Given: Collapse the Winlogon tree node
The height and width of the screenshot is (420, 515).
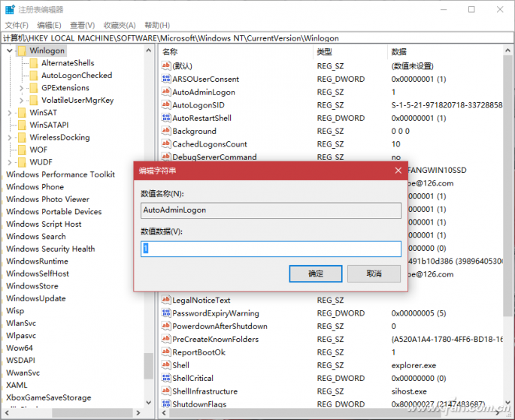Looking at the screenshot, I should pos(10,50).
